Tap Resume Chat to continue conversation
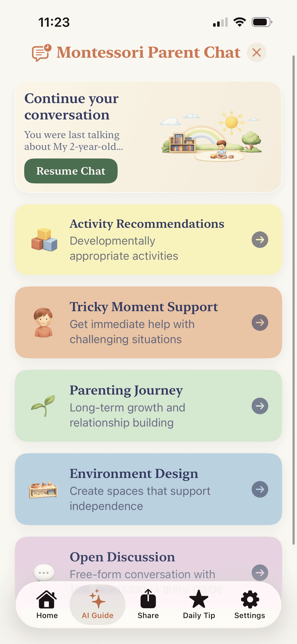Screen dimensions: 297x644 pos(71,171)
